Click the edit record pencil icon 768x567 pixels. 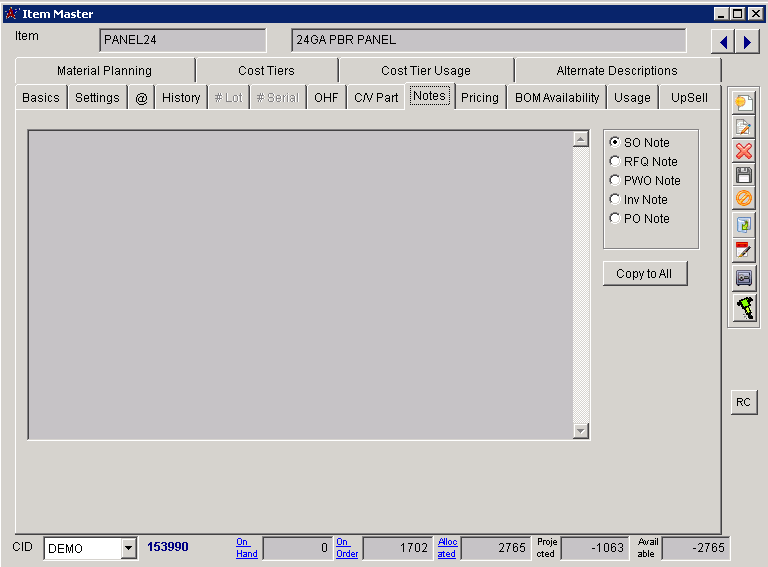point(743,127)
